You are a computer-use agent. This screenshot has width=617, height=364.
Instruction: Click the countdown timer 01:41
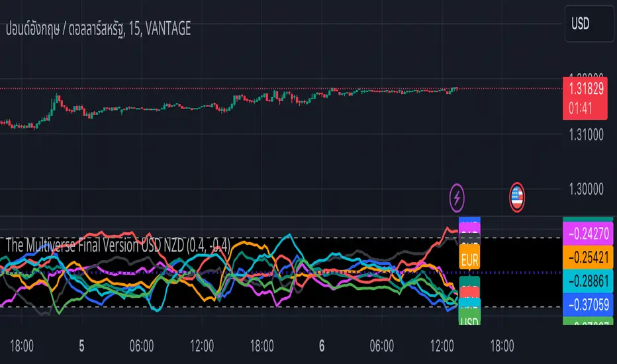[580, 109]
